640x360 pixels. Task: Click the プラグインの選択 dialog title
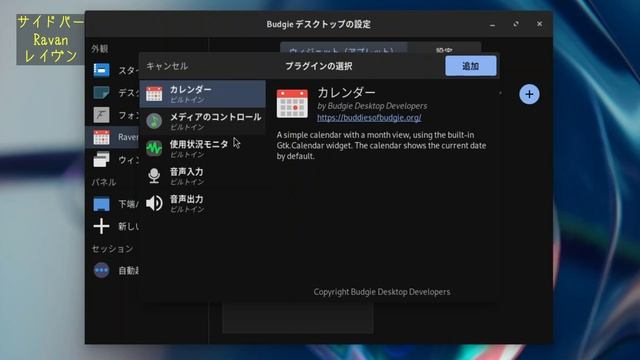(x=319, y=66)
